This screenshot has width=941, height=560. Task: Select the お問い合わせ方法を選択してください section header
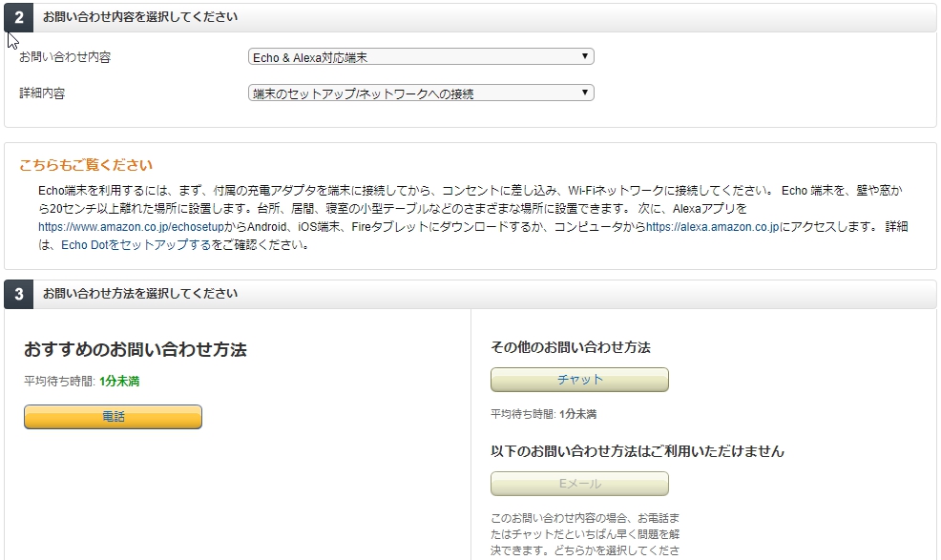pos(140,294)
